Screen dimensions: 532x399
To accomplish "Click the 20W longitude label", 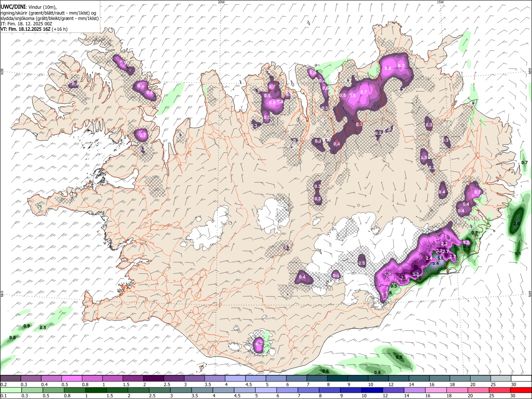I will tap(221, 2).
